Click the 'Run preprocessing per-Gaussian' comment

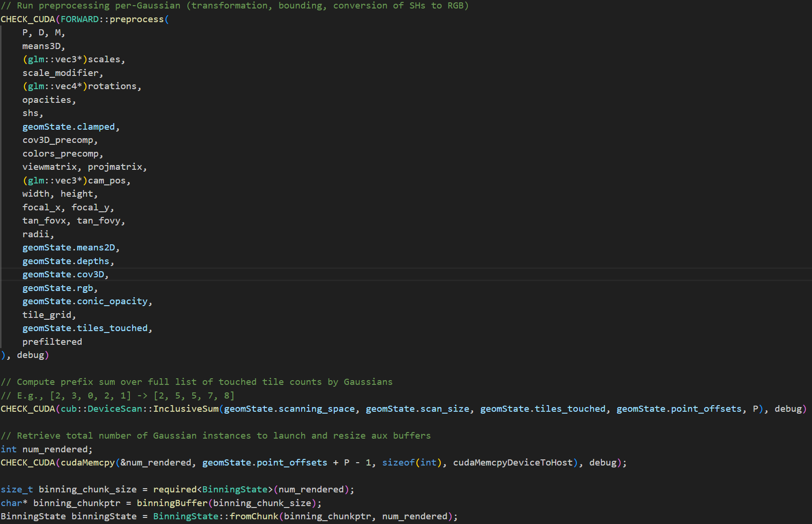click(x=235, y=6)
